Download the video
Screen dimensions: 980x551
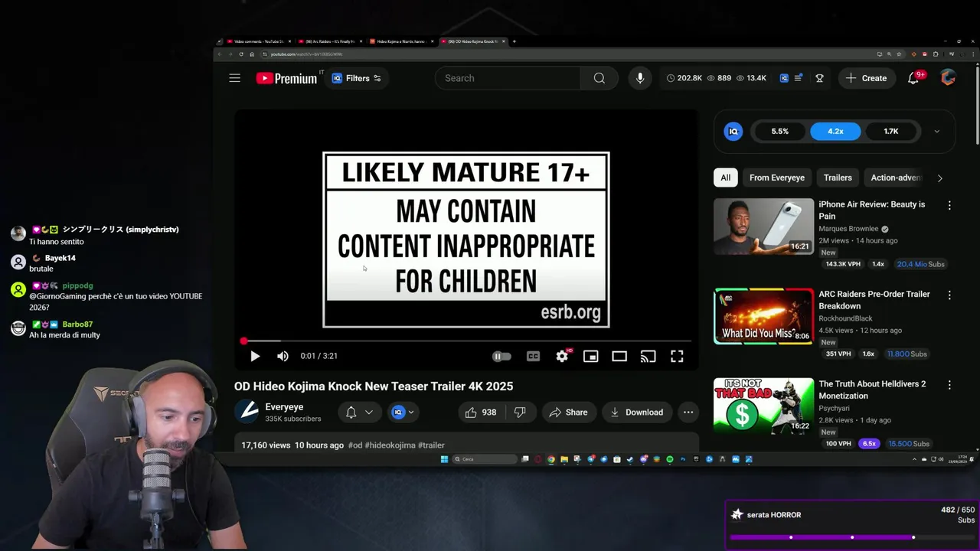click(x=637, y=412)
